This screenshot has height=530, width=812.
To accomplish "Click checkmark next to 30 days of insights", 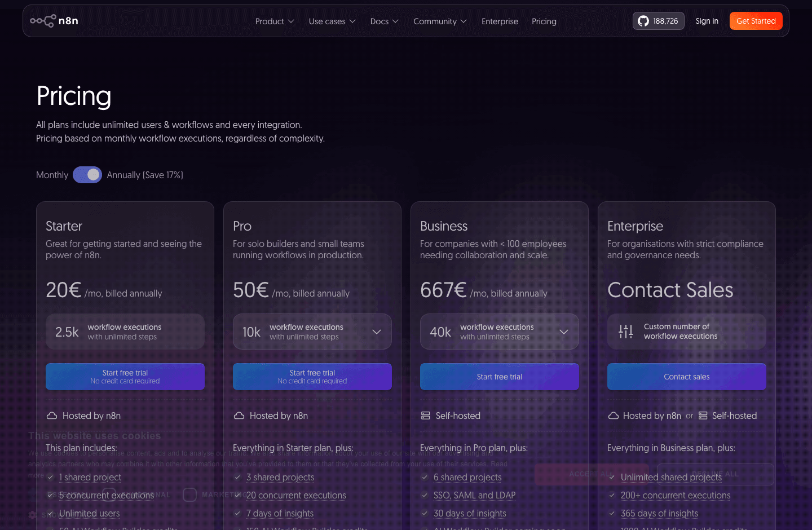I will (x=425, y=513).
